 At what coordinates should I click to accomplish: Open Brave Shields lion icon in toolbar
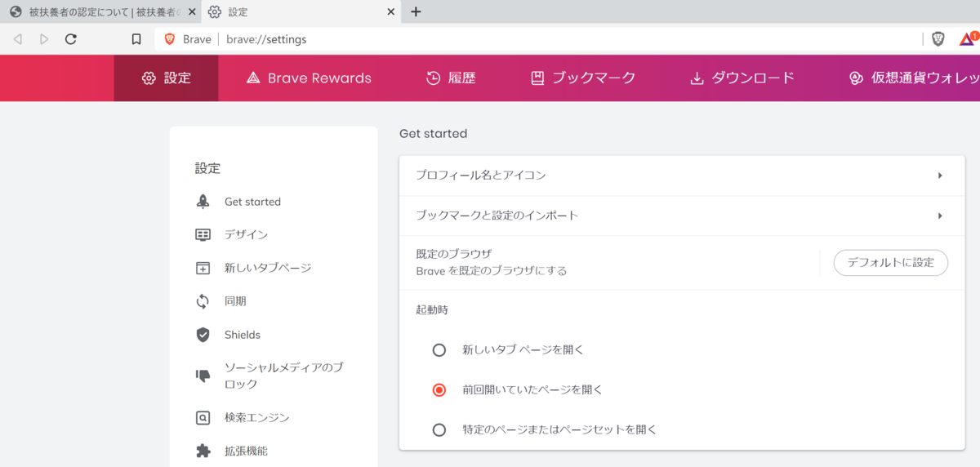(938, 39)
